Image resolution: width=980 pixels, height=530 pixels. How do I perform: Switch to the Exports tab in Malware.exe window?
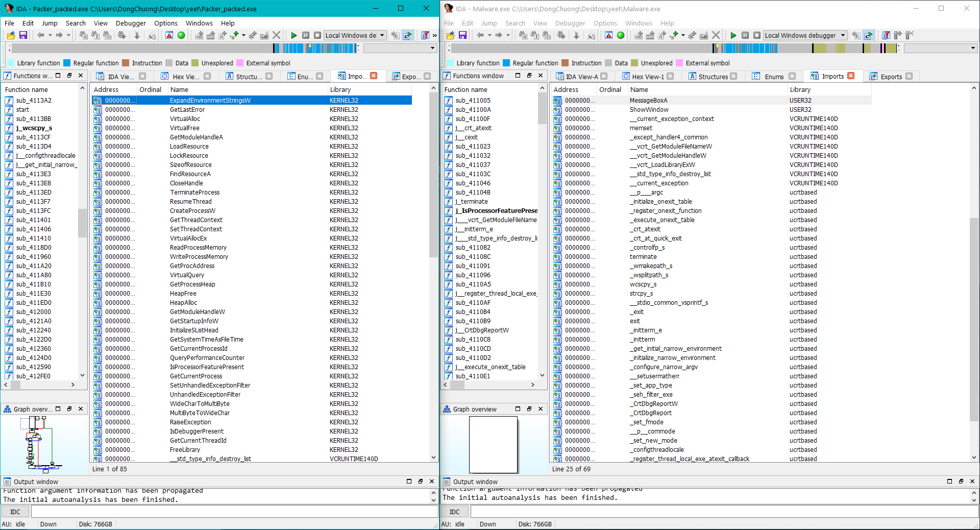(x=891, y=77)
